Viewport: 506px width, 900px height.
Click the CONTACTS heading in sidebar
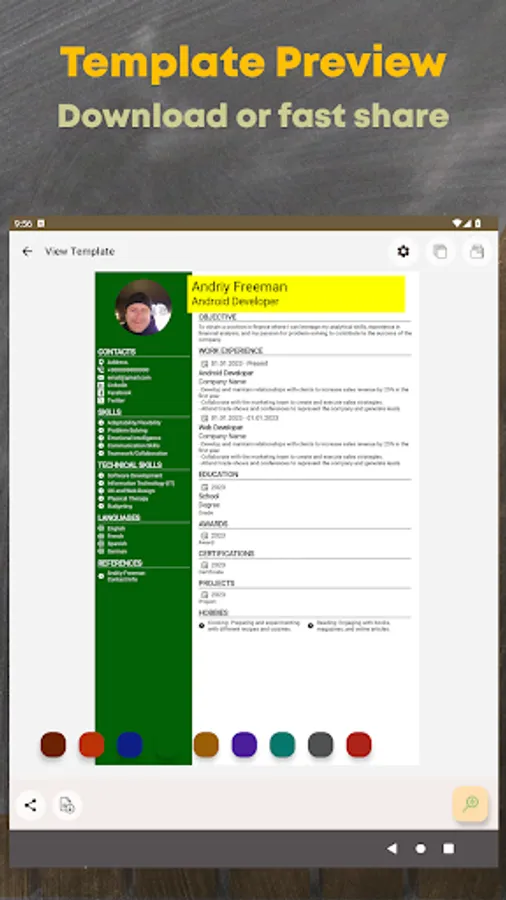116,352
